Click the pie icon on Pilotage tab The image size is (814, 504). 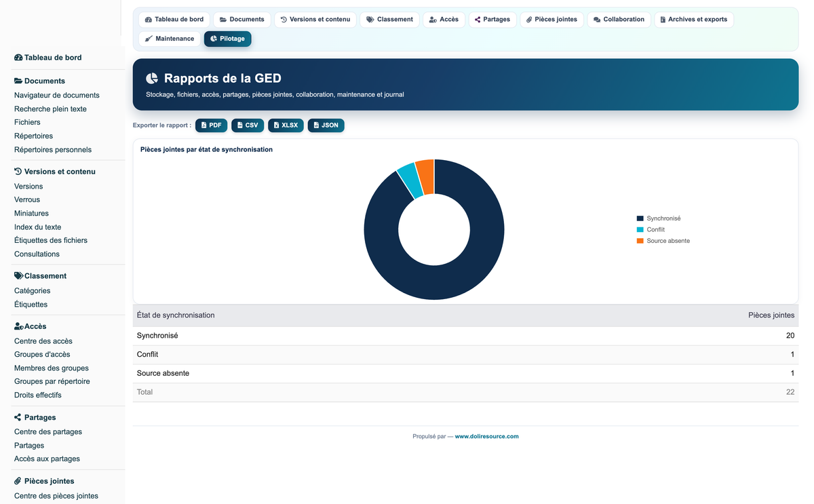214,39
